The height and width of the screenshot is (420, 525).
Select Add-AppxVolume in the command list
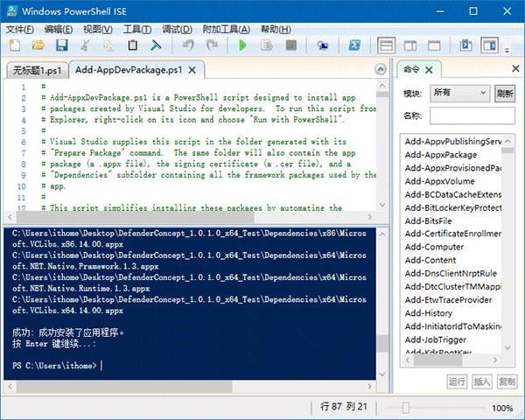point(439,181)
